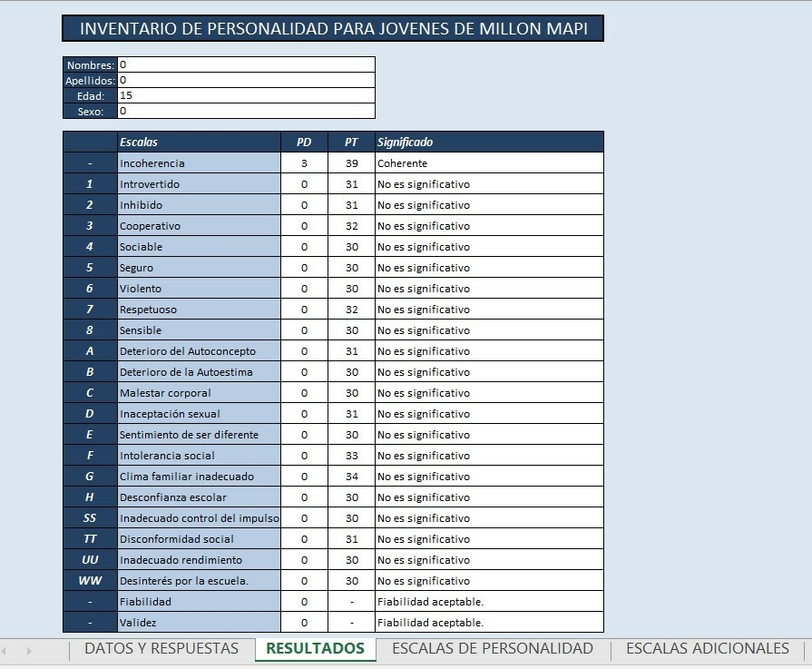Select the Escalas column header

pos(199,142)
